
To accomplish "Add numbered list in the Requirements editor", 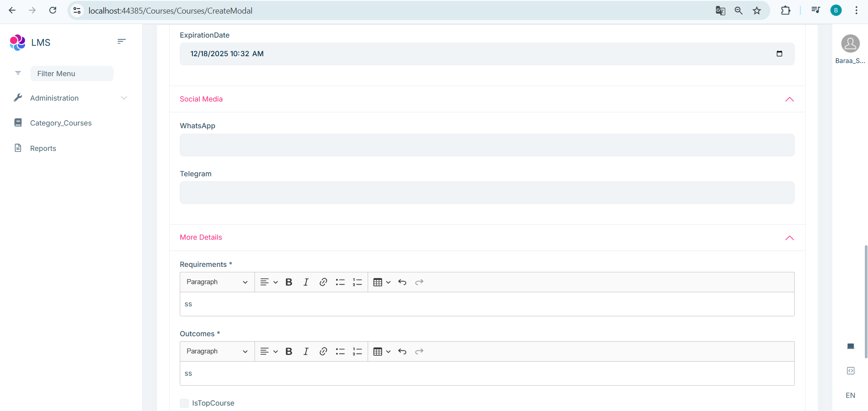I will (357, 282).
